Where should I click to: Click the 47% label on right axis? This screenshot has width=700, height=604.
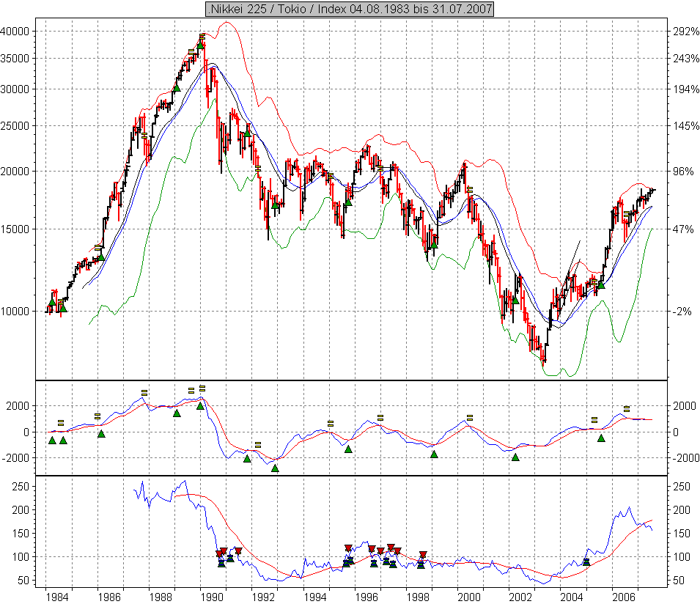[x=682, y=229]
